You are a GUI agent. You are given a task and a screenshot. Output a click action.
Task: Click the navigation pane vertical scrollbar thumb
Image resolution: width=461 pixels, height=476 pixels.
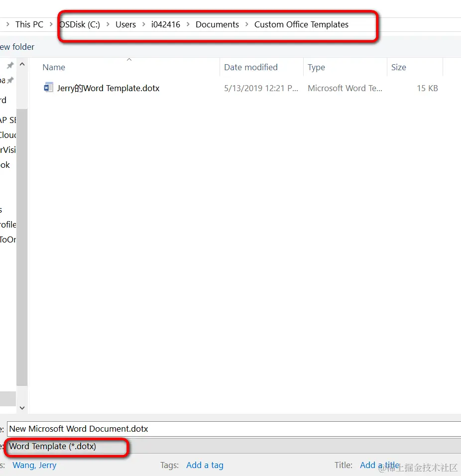point(22,247)
